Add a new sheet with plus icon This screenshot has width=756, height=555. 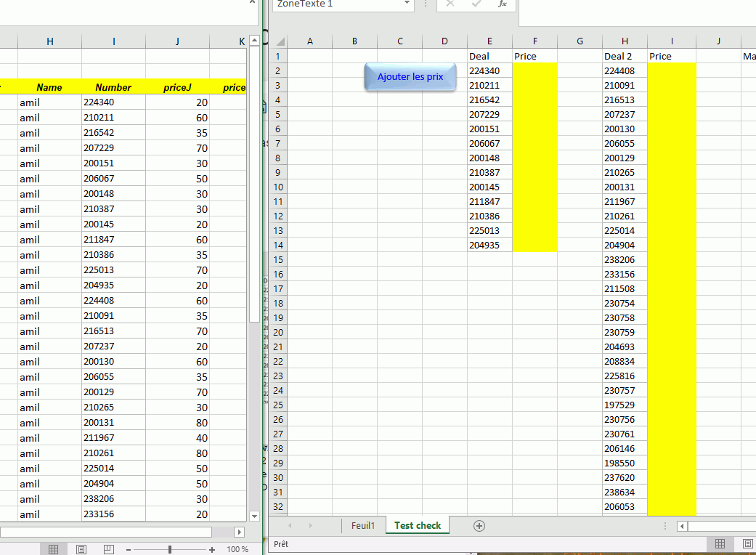tap(479, 526)
